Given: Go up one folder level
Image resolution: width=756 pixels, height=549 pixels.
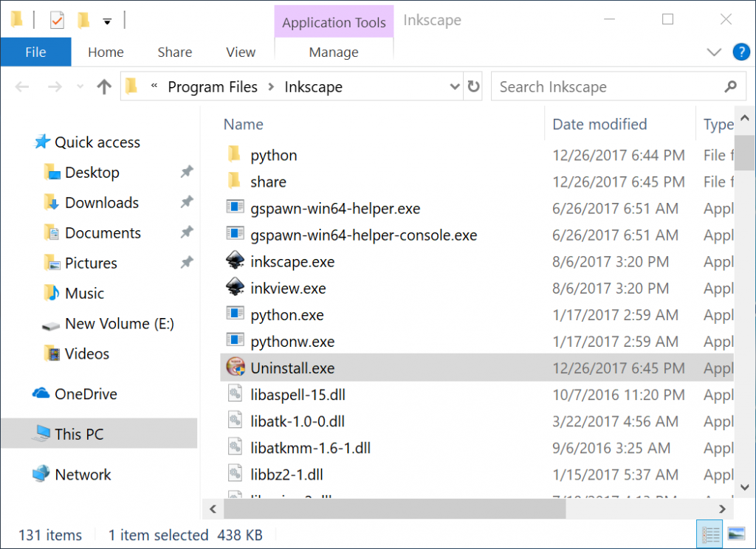Looking at the screenshot, I should 103,87.
